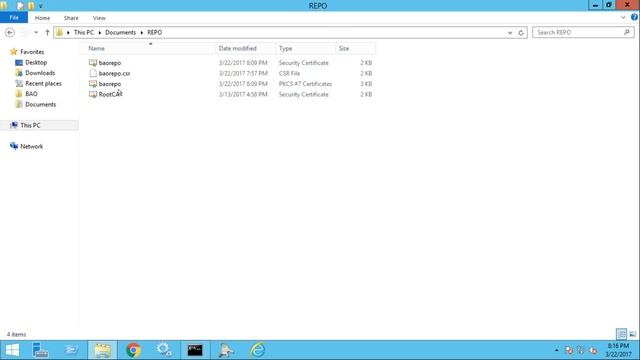This screenshot has height=360, width=640.
Task: Open the Quick Access Toolbar customize dropdown
Action: click(x=40, y=6)
